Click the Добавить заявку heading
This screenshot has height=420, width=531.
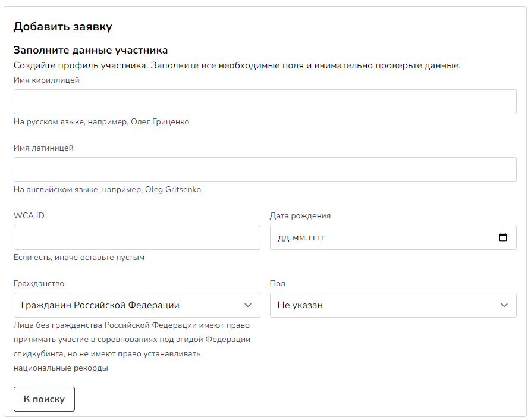click(x=62, y=26)
